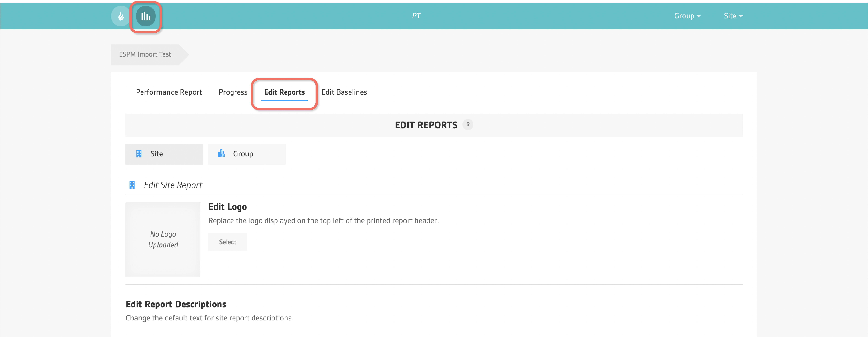Image resolution: width=868 pixels, height=337 pixels.
Task: Switch to the Performance Report tab
Action: 169,92
